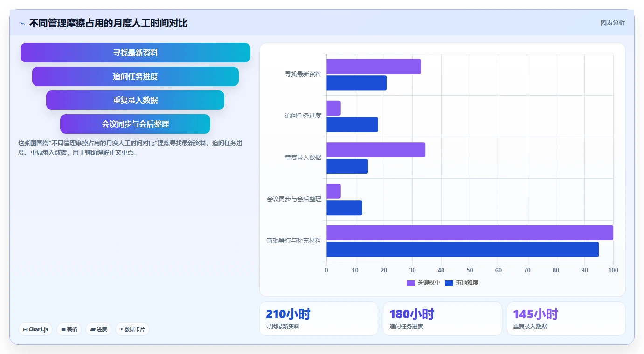644x354 pixels.
Task: Click the purple 重复录入数据 chart bar
Action: pos(376,150)
